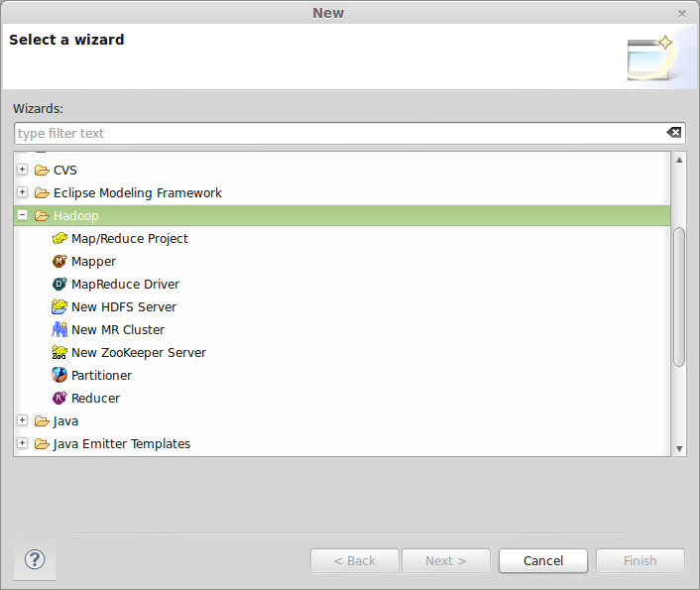Click the Finish button
Viewport: 700px width, 590px height.
(641, 560)
